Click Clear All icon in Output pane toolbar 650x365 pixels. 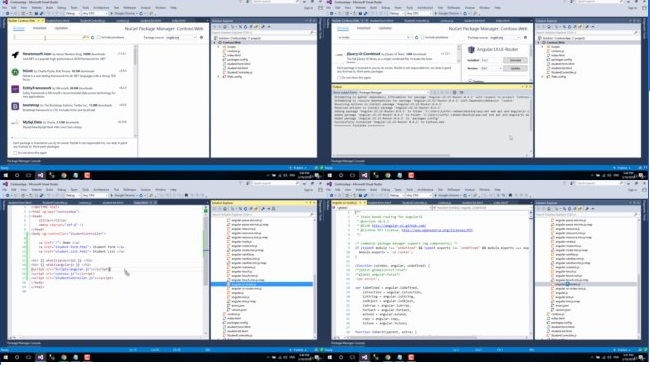click(454, 92)
